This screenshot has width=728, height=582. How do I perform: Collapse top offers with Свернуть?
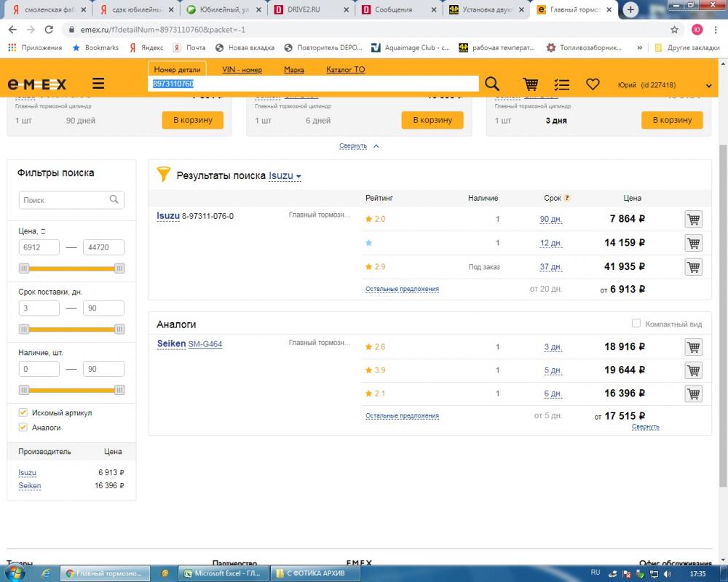[359, 145]
